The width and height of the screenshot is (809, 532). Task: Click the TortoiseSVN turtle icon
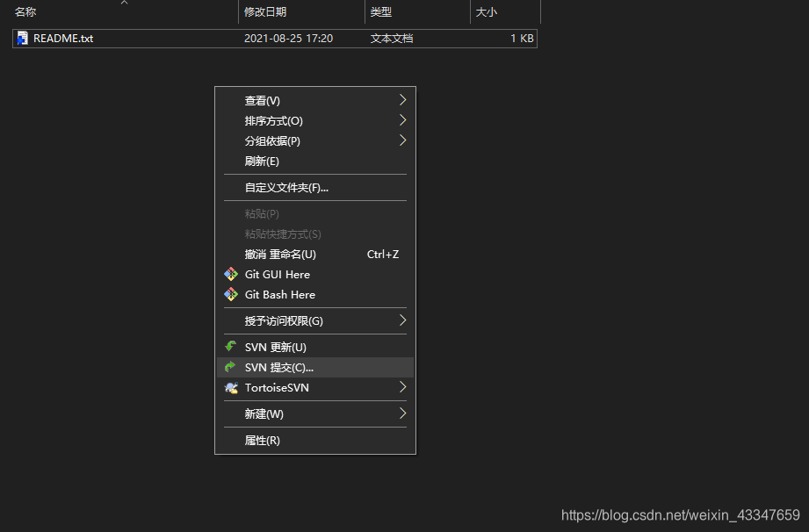pos(231,388)
